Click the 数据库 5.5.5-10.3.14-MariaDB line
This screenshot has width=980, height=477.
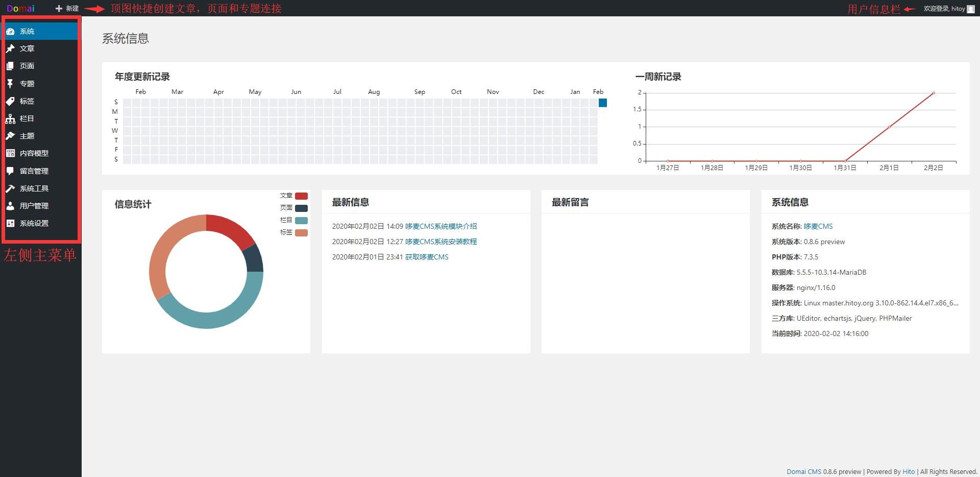tap(819, 272)
